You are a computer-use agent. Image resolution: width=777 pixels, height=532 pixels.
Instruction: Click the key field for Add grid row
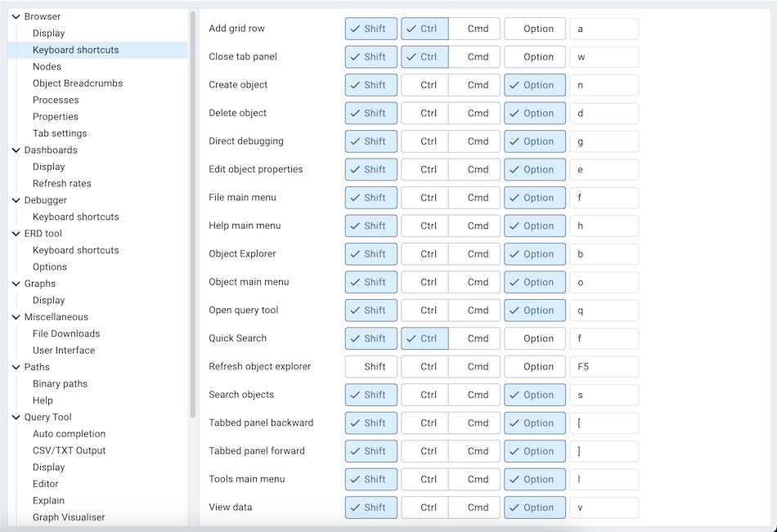click(x=604, y=28)
